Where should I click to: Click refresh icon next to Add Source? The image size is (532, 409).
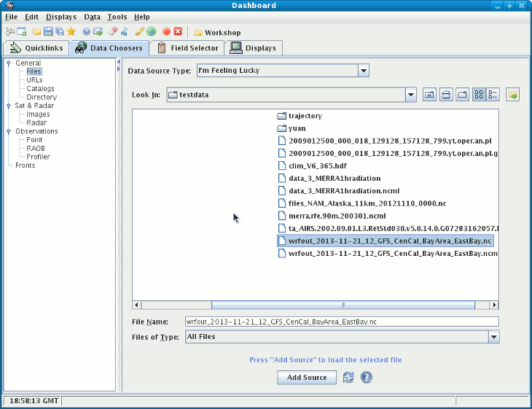348,377
